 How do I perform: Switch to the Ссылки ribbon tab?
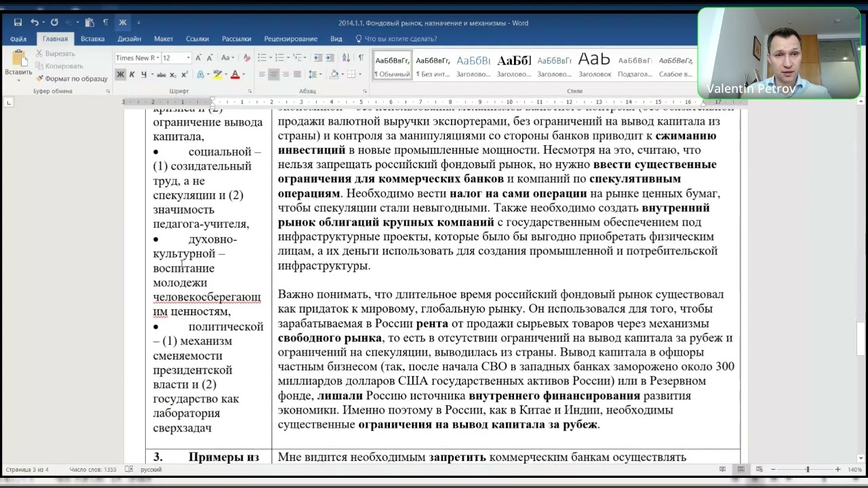pos(197,39)
